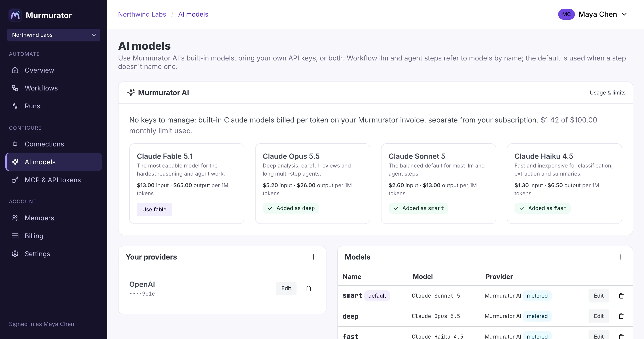The width and height of the screenshot is (644, 339).
Task: Click the default tag next to smart
Action: tap(377, 296)
